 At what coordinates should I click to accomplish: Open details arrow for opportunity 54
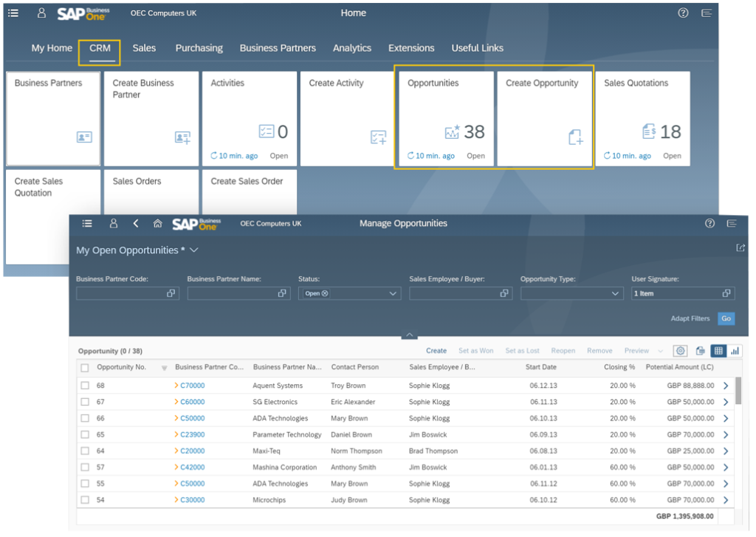[726, 500]
